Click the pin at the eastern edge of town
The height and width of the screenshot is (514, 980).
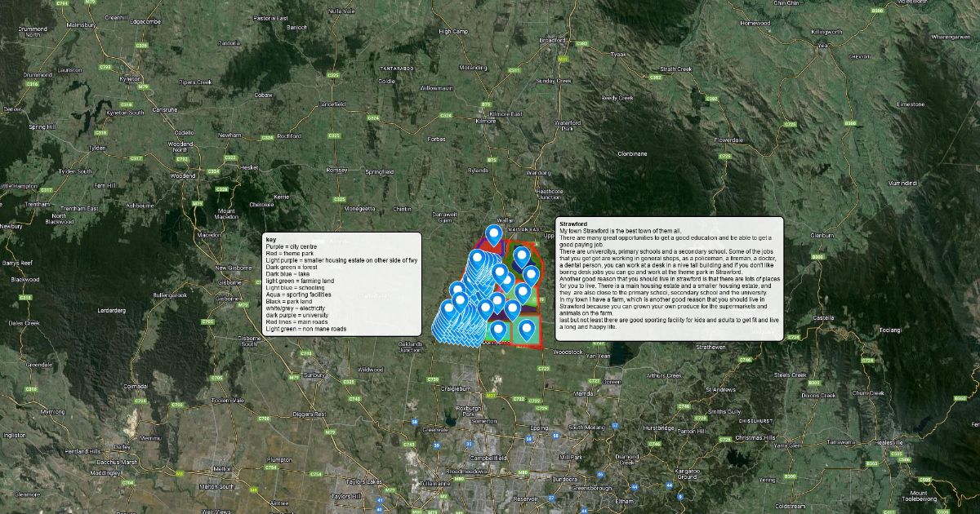point(531,275)
